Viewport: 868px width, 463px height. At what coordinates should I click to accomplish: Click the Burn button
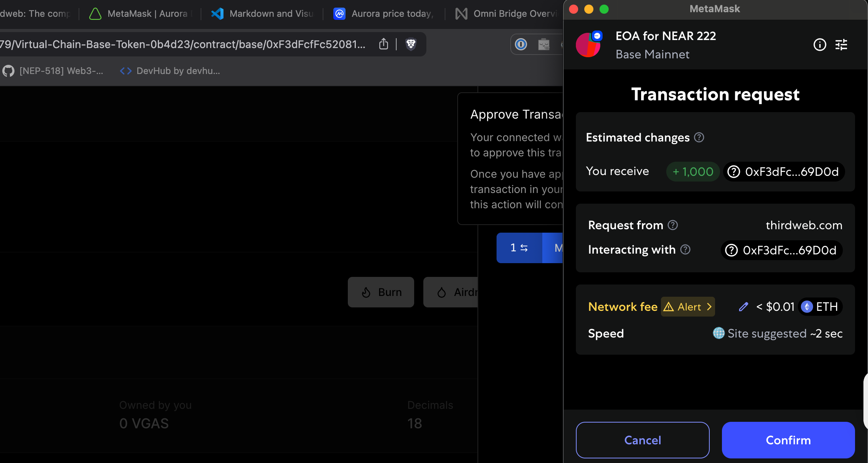[x=380, y=292]
